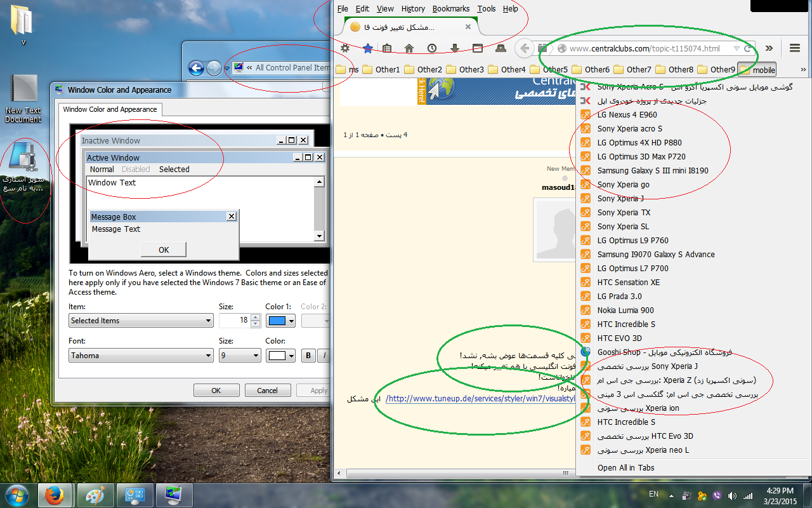Image resolution: width=812 pixels, height=508 pixels.
Task: Open Sony Xperia TX bookmark
Action: [x=693, y=213]
